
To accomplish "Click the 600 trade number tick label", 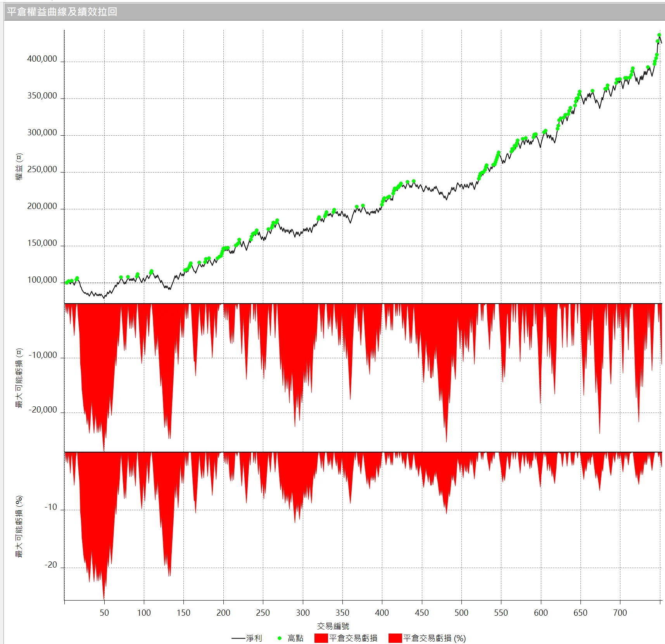I will 541,613.
